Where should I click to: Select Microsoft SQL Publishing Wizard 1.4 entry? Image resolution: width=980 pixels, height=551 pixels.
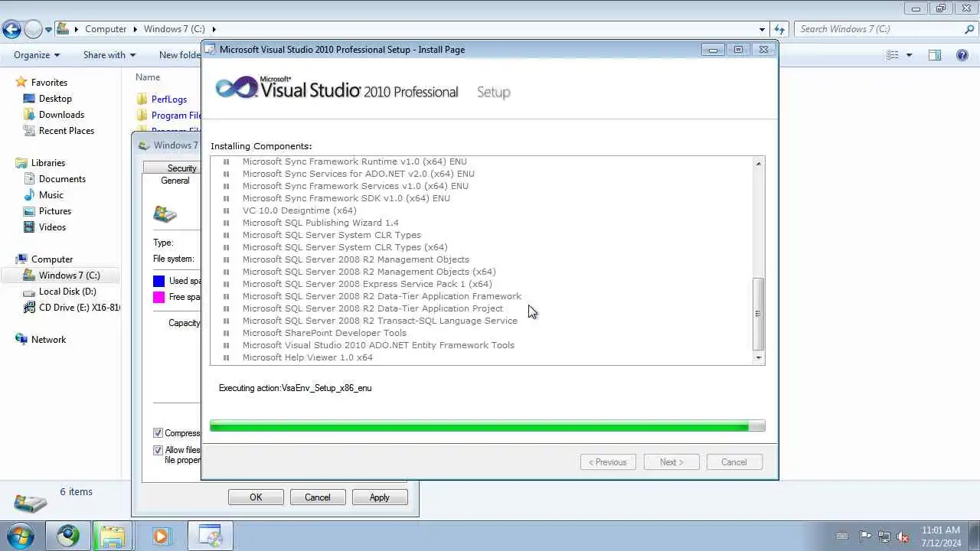pos(321,223)
